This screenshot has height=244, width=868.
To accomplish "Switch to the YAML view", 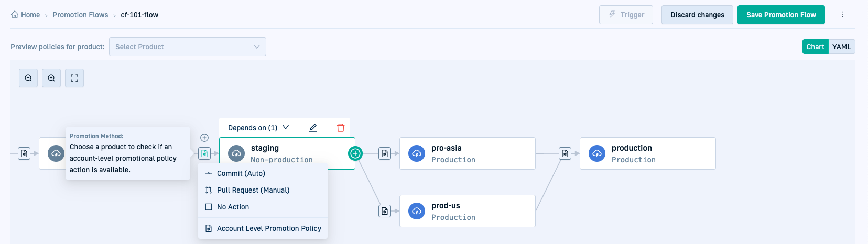I will (842, 47).
